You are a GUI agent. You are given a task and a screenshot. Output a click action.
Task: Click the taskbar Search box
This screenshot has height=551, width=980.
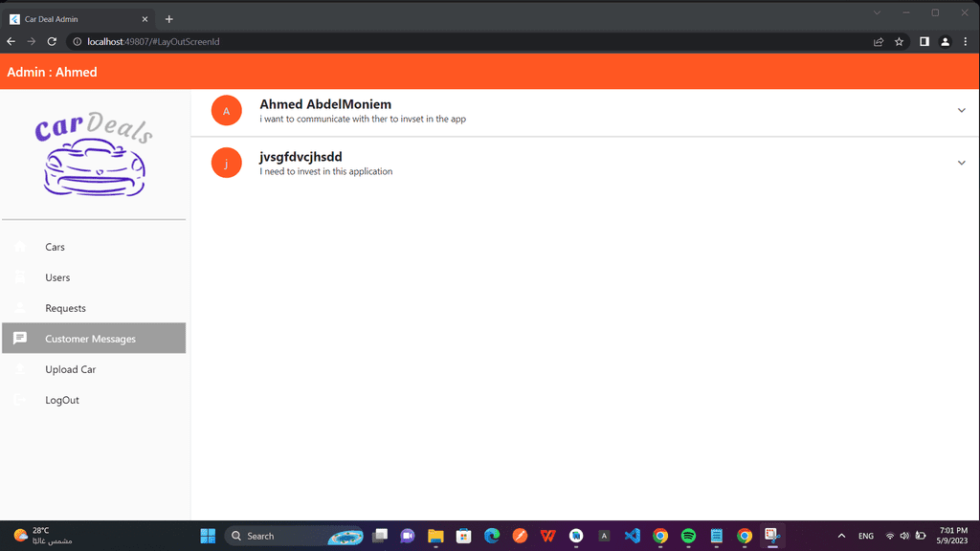(294, 536)
